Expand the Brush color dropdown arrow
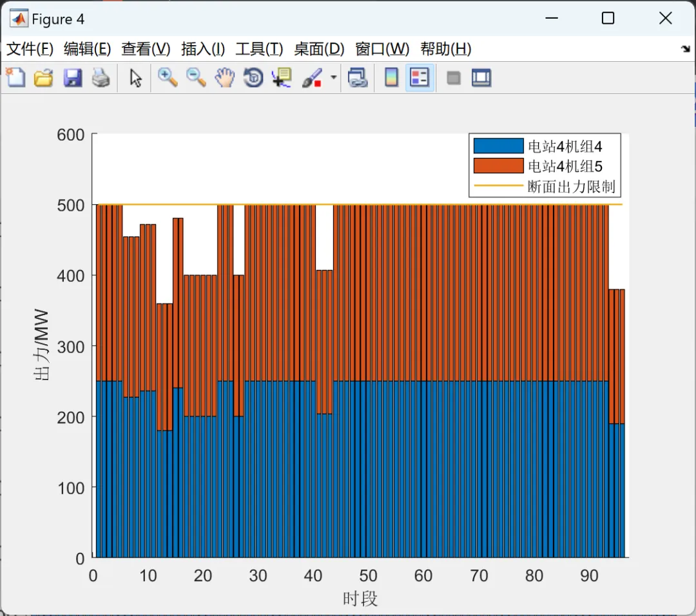This screenshot has height=616, width=696. click(x=333, y=78)
